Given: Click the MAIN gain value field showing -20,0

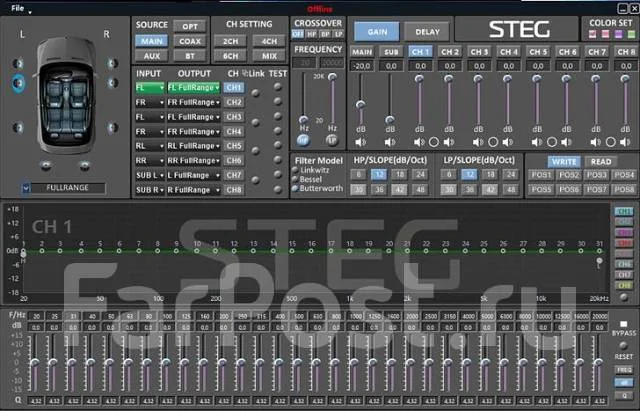Looking at the screenshot, I should click(362, 66).
